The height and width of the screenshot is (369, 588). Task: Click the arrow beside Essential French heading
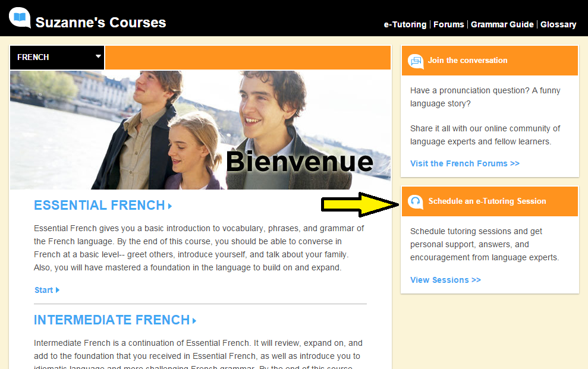click(x=170, y=206)
